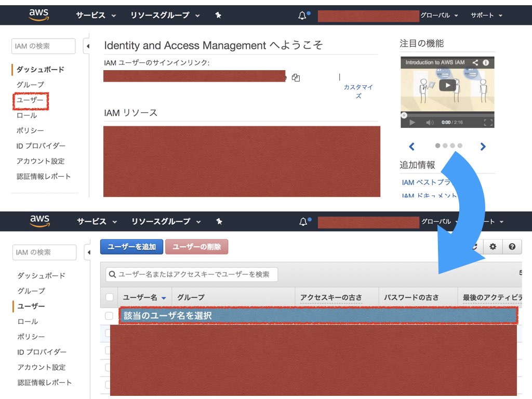Select グループ in the upper sidebar
This screenshot has width=532, height=399.
(x=31, y=85)
